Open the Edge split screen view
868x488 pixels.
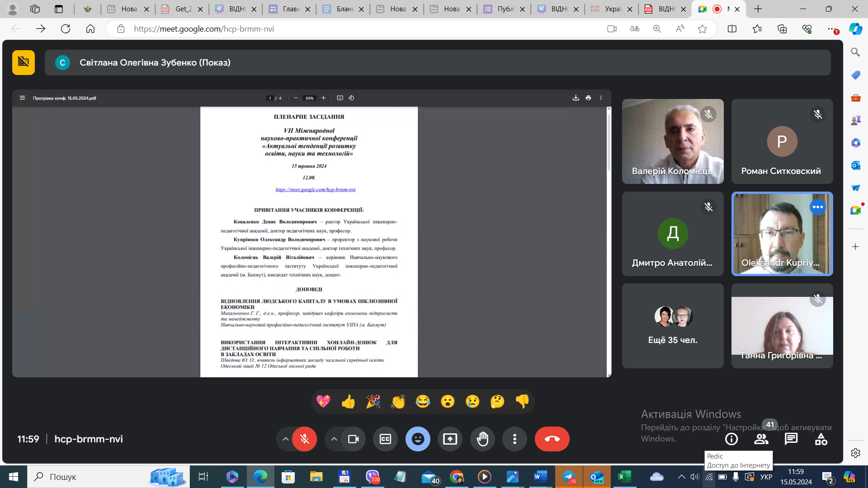[x=732, y=29]
